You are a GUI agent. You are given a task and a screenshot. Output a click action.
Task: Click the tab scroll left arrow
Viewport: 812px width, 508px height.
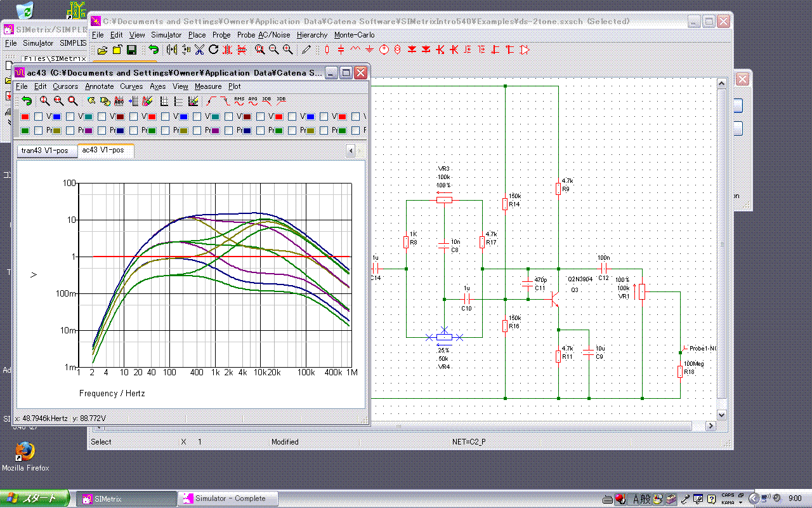[350, 150]
